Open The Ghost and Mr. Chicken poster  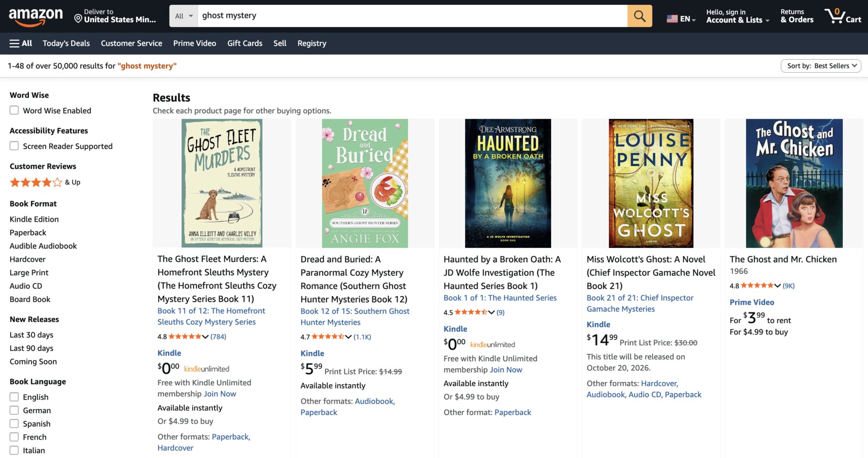pyautogui.click(x=794, y=183)
